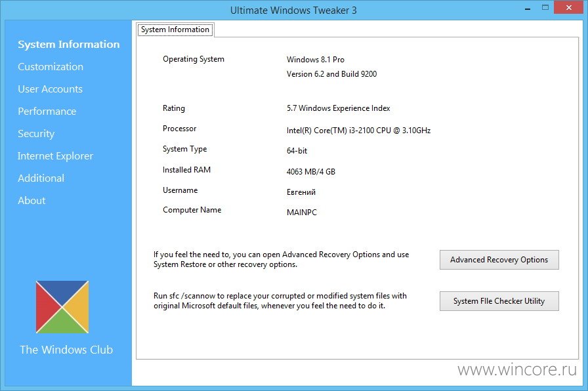
Task: Switch to the Security section
Action: pyautogui.click(x=36, y=134)
